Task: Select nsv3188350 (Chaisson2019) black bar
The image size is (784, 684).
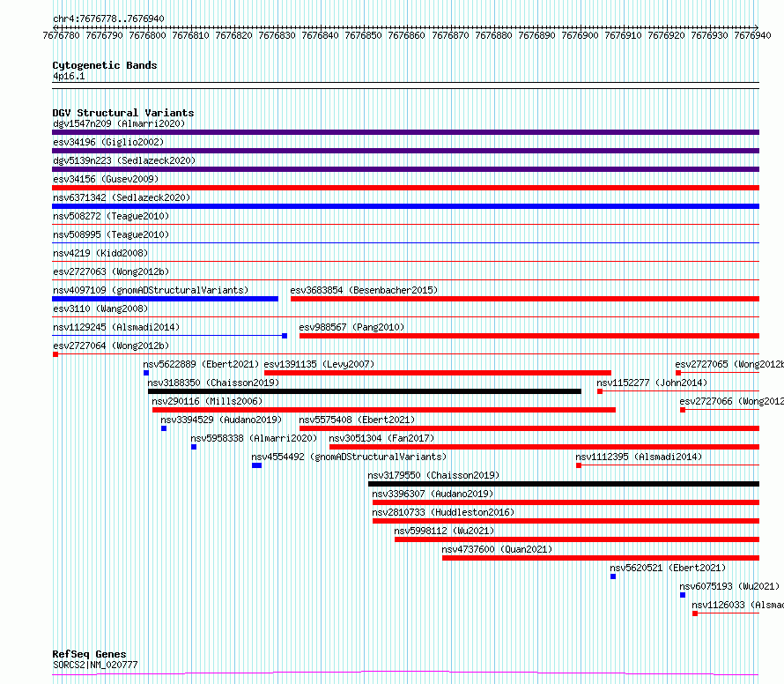Action: pyautogui.click(x=365, y=391)
